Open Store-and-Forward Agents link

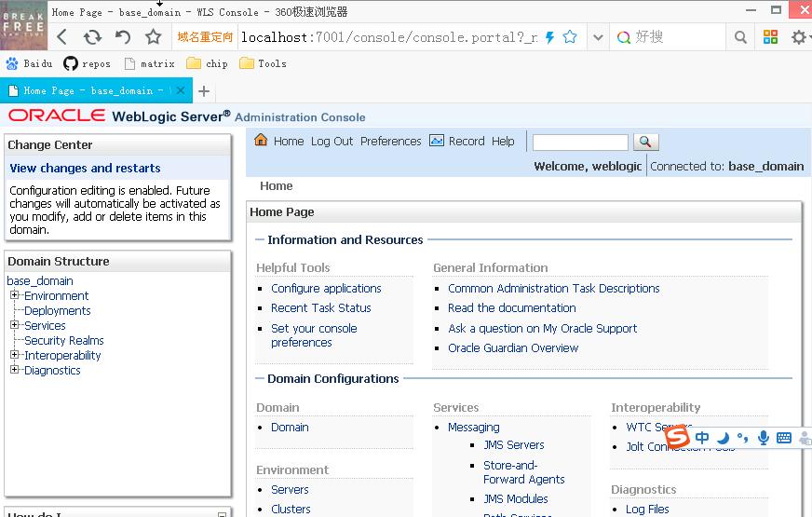(524, 472)
